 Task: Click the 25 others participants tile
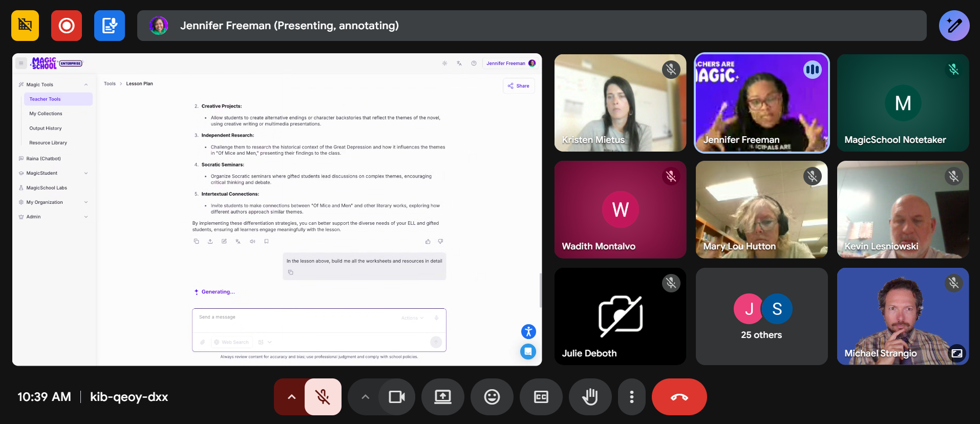tap(761, 316)
